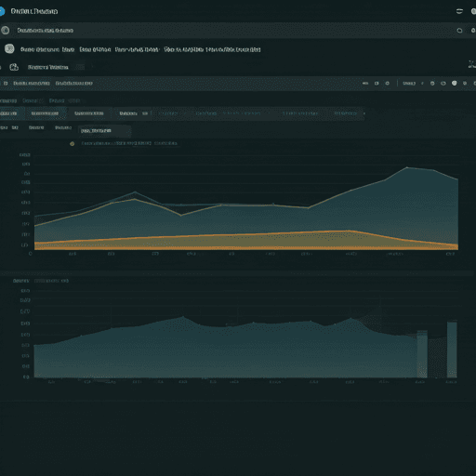
Task: Click the camera-like icon beside the panel title
Action: point(14,67)
